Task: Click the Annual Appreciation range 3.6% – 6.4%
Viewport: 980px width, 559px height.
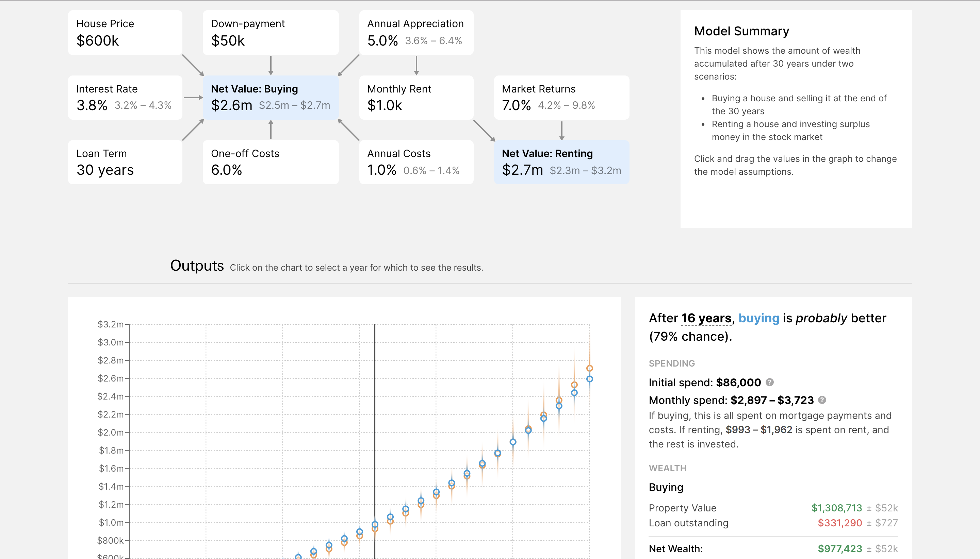Action: 433,41
